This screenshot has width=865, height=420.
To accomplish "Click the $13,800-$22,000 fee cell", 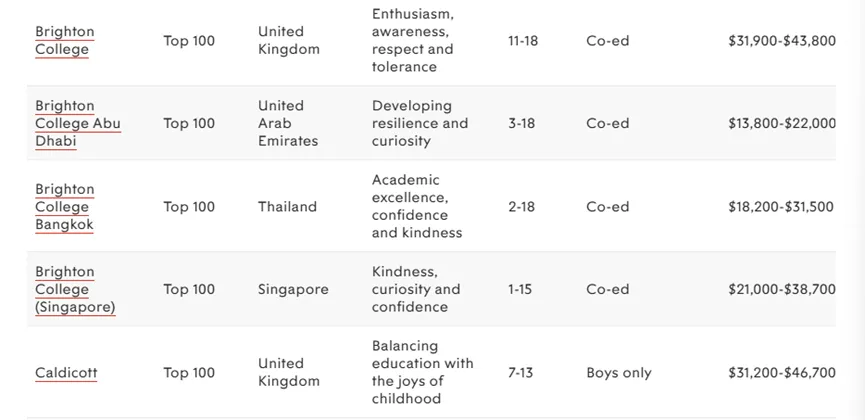I will click(782, 124).
